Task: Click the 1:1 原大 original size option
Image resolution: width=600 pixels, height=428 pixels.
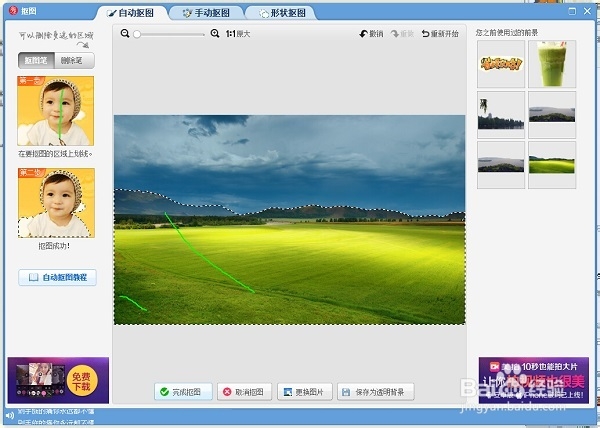Action: (238, 34)
